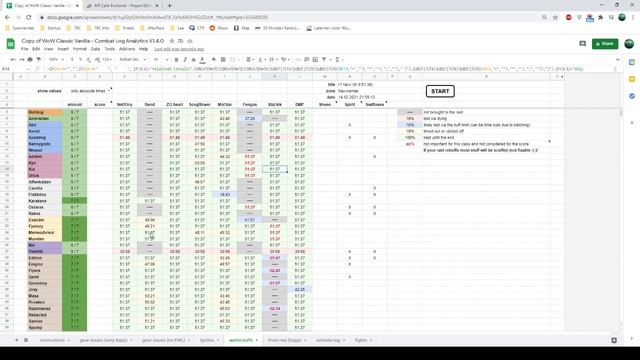Click the Google Sheets home logo
Screen dimensions: 640x360
tap(11, 44)
